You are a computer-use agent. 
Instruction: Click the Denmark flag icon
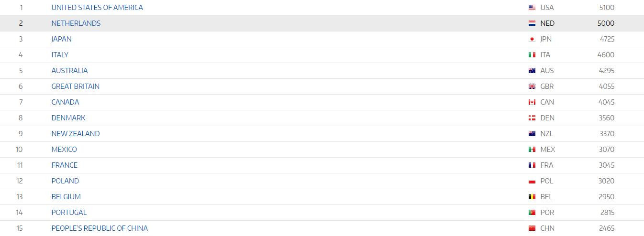(x=532, y=118)
